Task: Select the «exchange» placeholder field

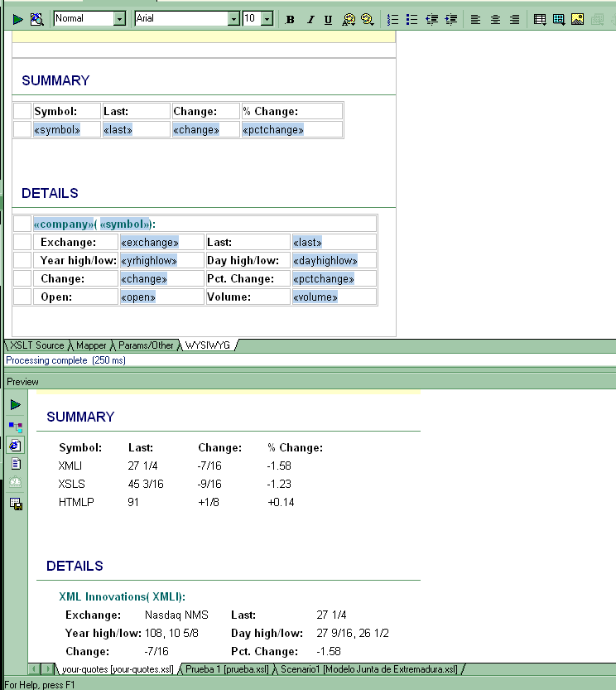Action: (x=149, y=243)
